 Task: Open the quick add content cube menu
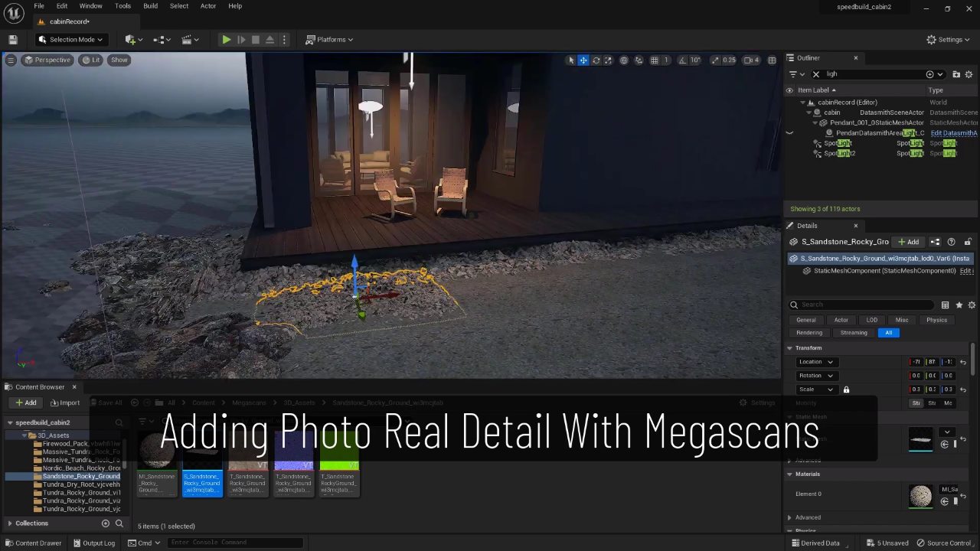(134, 40)
